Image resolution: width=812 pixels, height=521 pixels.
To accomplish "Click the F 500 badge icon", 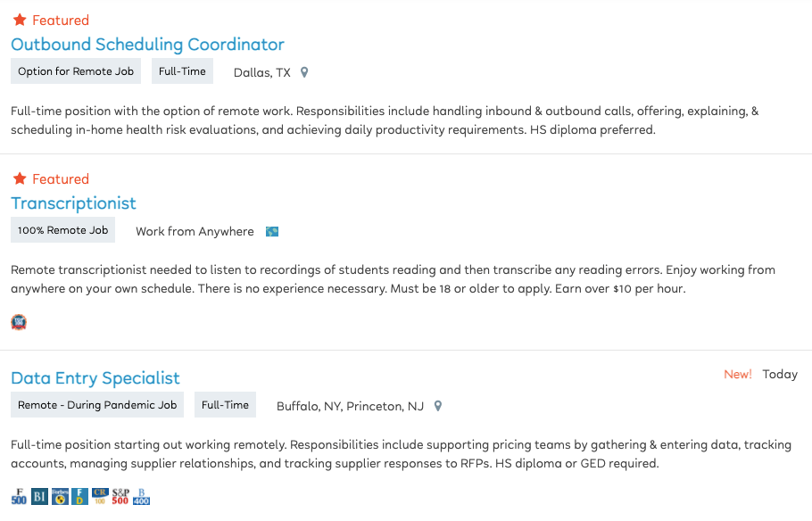I will 19,497.
